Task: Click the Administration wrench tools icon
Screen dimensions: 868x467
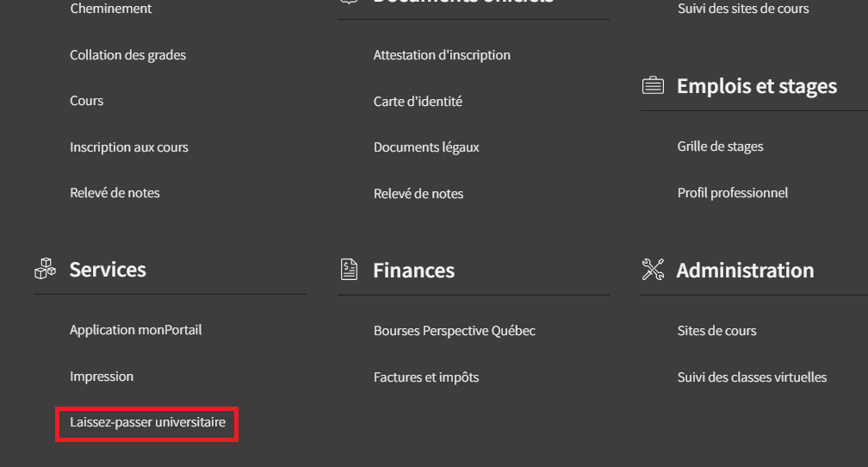Action: 653,269
